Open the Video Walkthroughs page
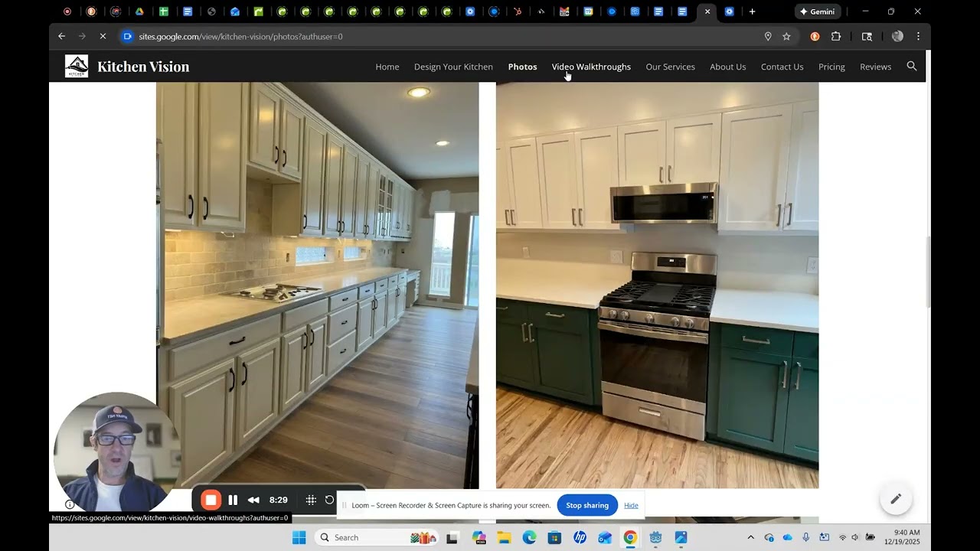 point(591,67)
